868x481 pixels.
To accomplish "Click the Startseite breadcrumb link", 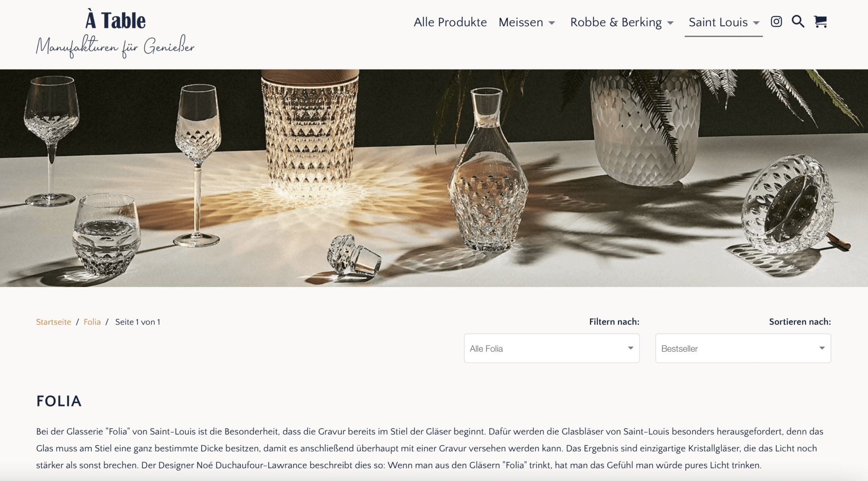I will tap(54, 322).
